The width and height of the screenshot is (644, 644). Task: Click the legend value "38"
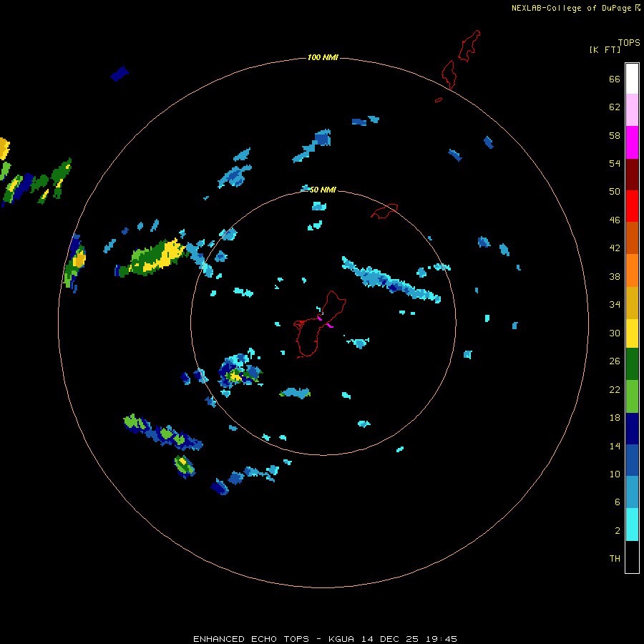tap(615, 276)
